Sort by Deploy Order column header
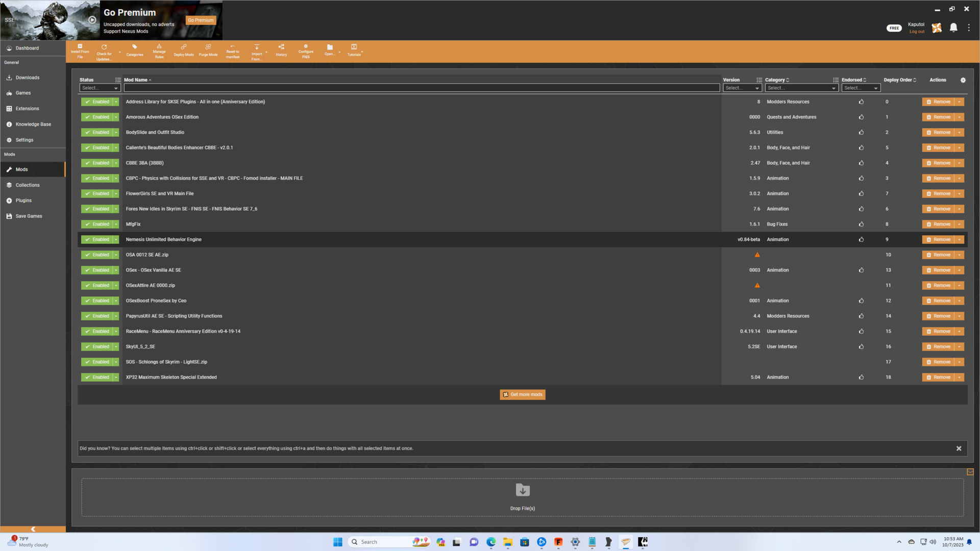Viewport: 980px width, 551px height. 900,80
